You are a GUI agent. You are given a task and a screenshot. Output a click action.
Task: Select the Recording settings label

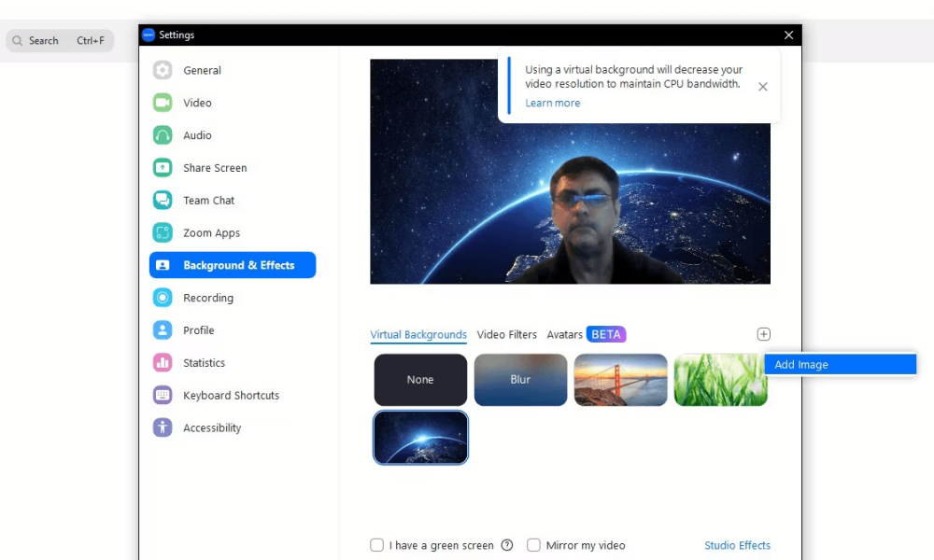208,298
